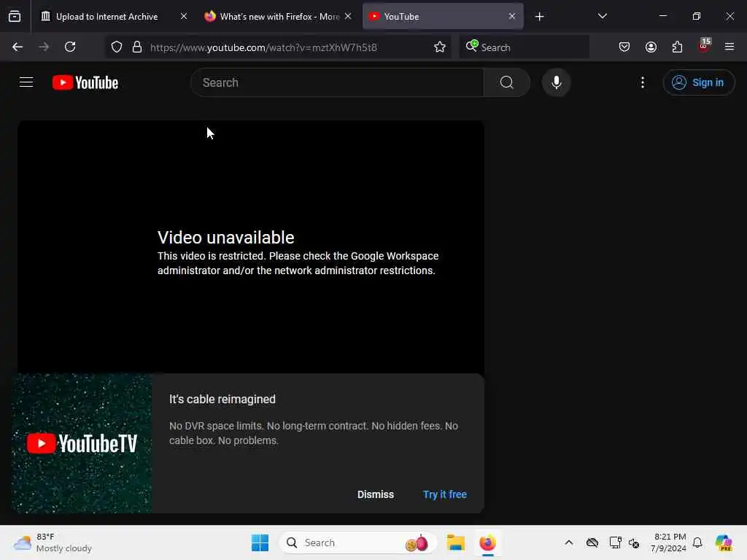Click Firefox icon in taskbar
The height and width of the screenshot is (560, 747).
tap(487, 542)
